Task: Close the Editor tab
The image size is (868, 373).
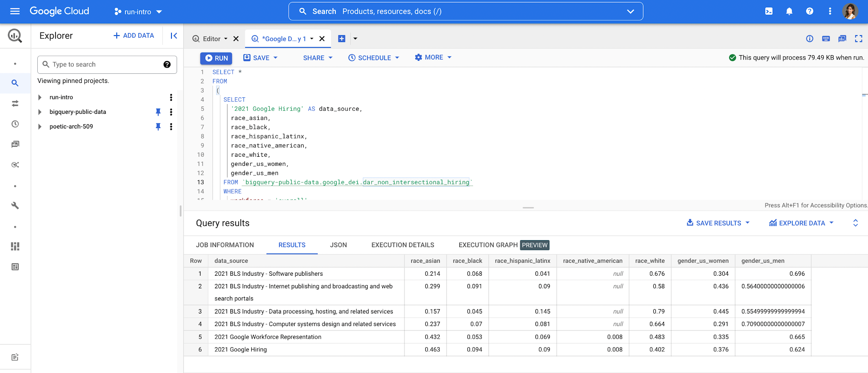Action: tap(236, 39)
